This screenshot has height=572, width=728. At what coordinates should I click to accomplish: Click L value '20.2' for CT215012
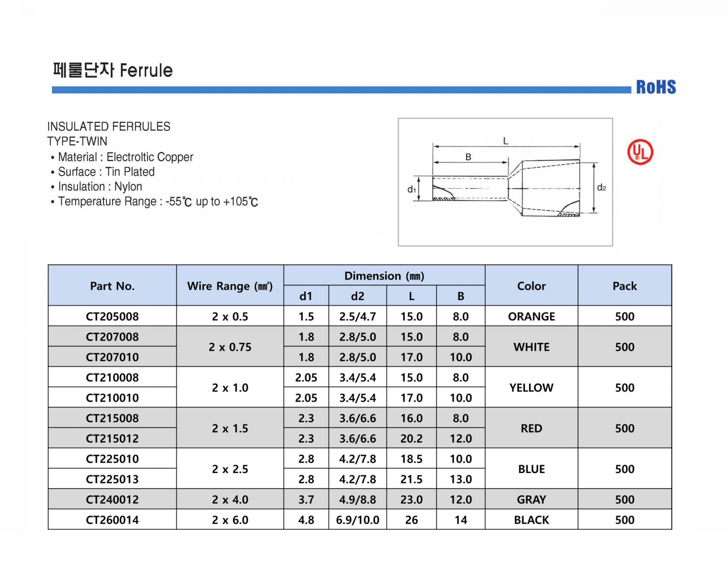coord(411,438)
